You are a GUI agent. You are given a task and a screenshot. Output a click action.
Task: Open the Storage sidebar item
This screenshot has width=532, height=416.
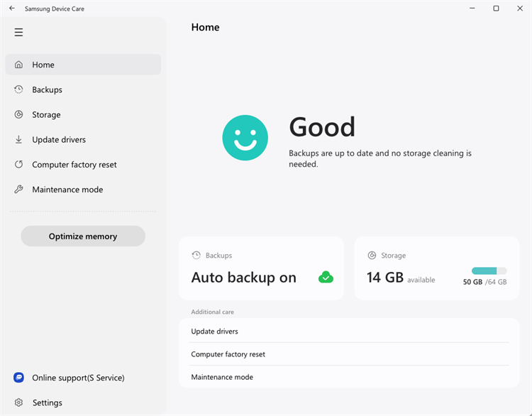pyautogui.click(x=83, y=114)
